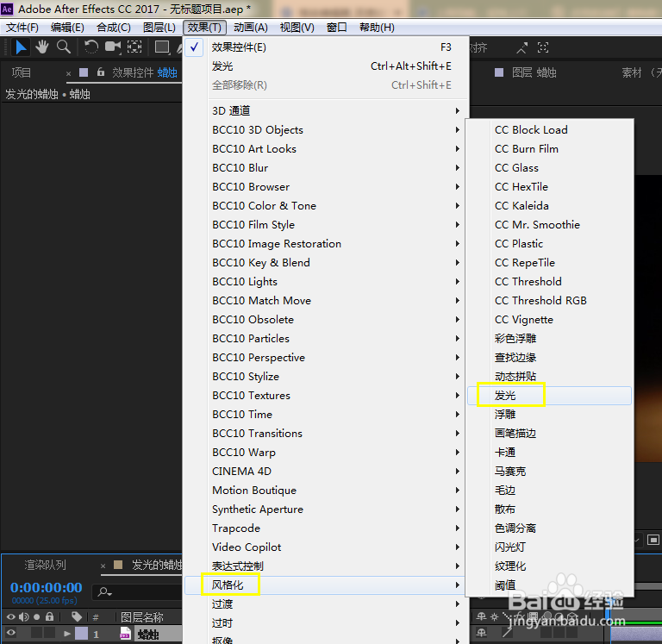Screen dimensions: 662x644
Task: Open the 编辑(E) menu
Action: (x=67, y=28)
